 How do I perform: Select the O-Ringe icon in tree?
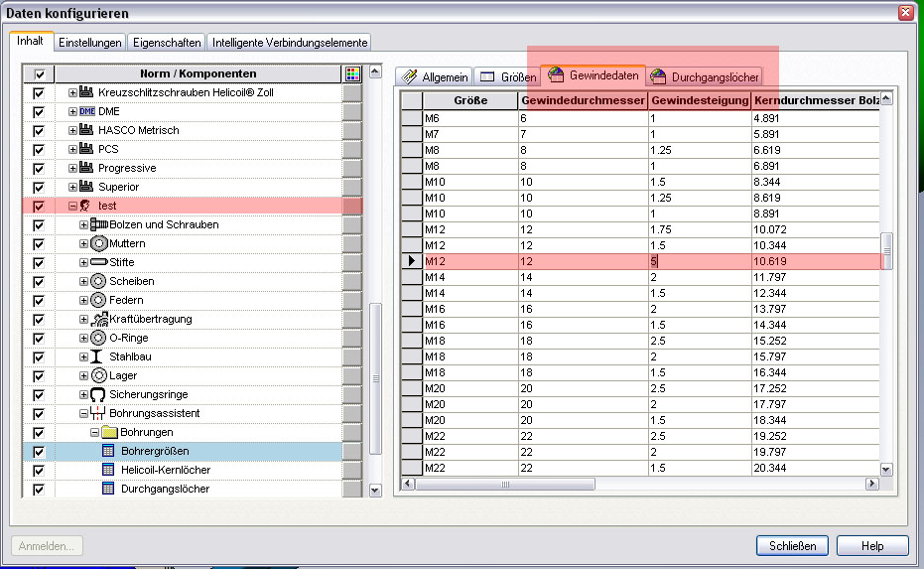[98, 338]
